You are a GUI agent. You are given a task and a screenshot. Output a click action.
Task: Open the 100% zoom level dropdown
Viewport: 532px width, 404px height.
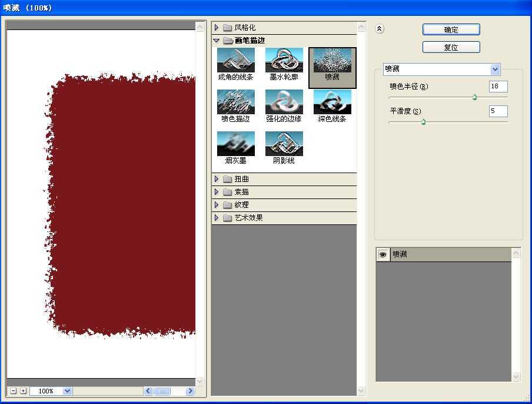[66, 391]
